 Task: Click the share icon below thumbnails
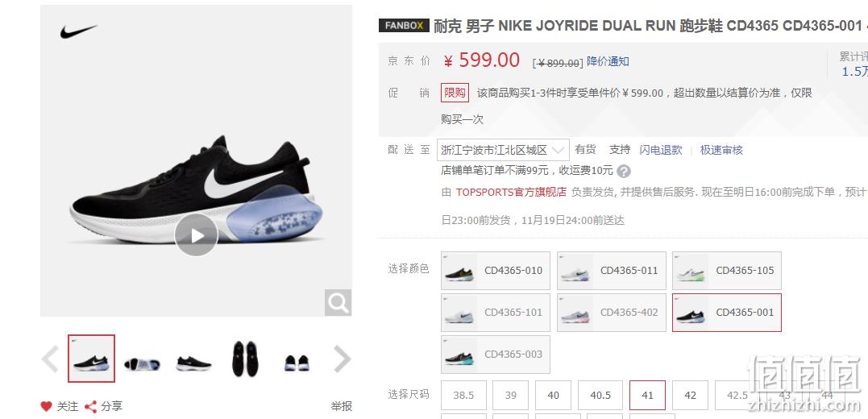pyautogui.click(x=90, y=406)
